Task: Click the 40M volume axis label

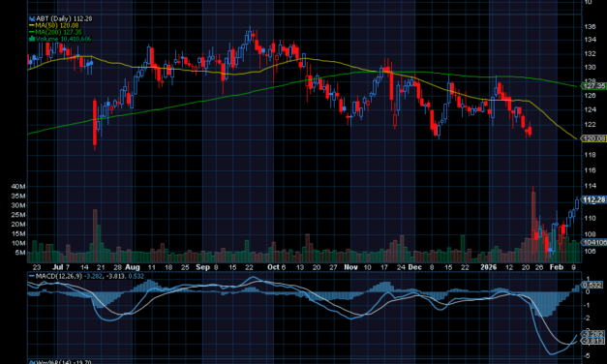Action: click(x=18, y=187)
